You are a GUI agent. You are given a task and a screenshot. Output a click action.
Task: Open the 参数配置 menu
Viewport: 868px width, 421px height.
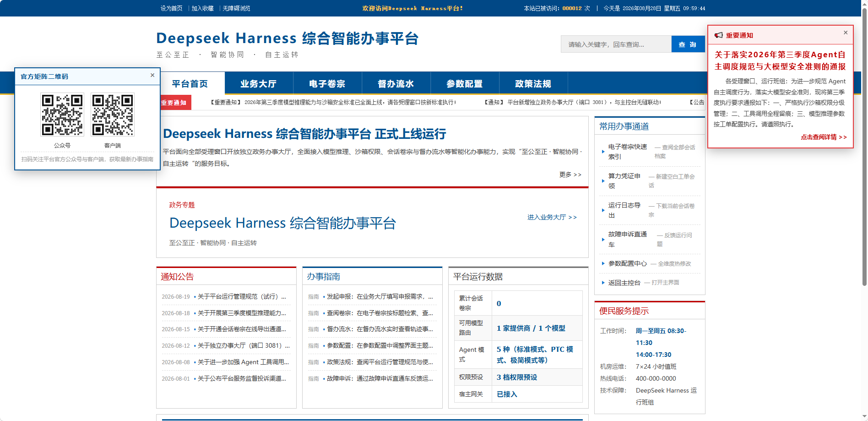465,83
